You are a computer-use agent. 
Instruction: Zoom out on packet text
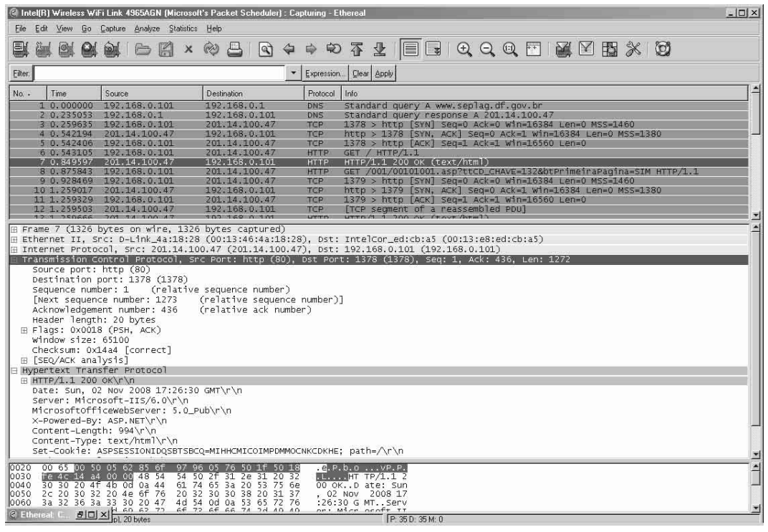(487, 49)
